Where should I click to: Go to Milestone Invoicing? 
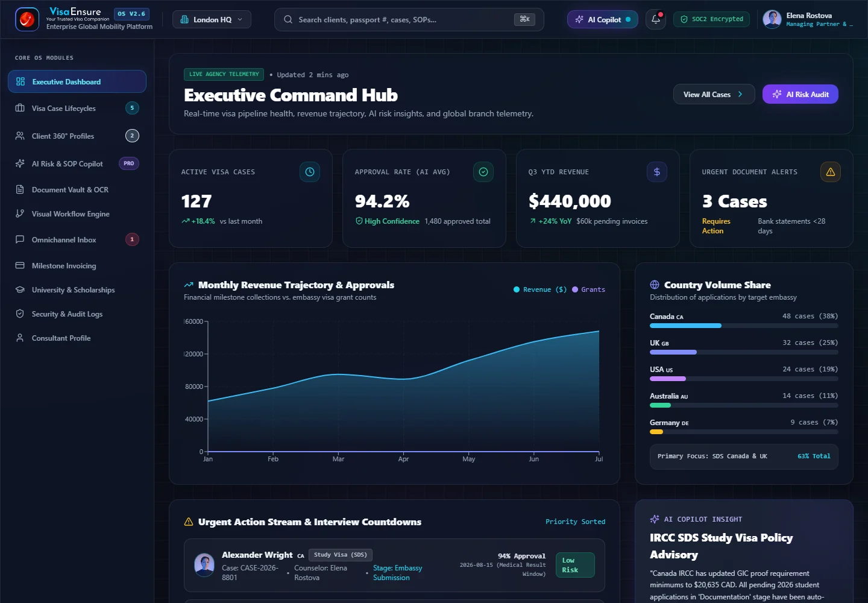77,265
